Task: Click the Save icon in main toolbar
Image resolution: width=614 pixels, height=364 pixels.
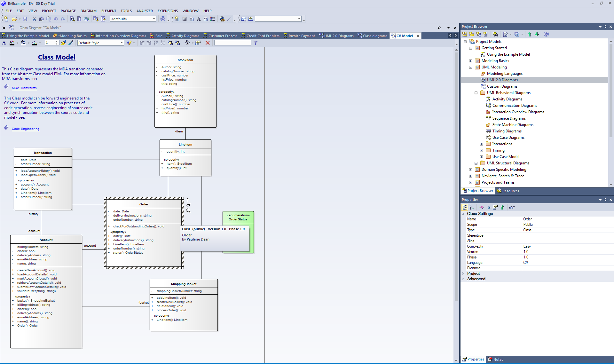Action: pos(25,19)
